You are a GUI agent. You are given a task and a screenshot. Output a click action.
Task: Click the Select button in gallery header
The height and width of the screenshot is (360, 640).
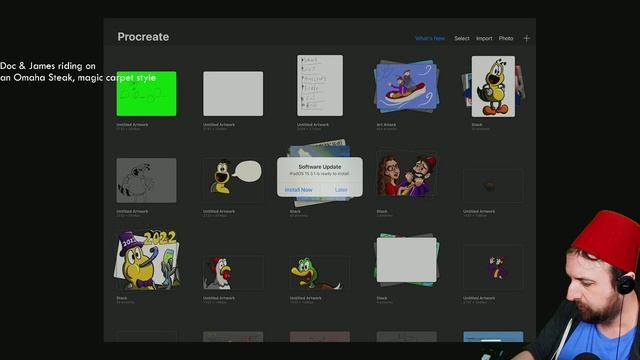coord(462,38)
